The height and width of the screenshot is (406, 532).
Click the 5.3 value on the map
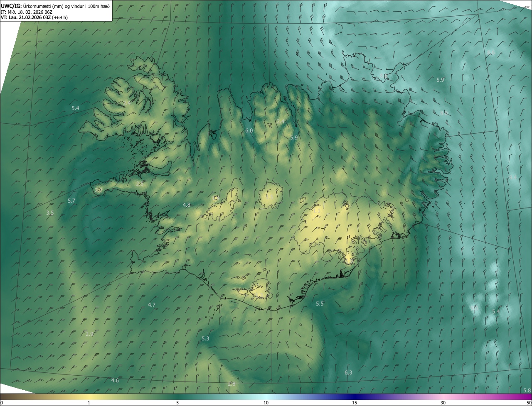pyautogui.click(x=205, y=338)
